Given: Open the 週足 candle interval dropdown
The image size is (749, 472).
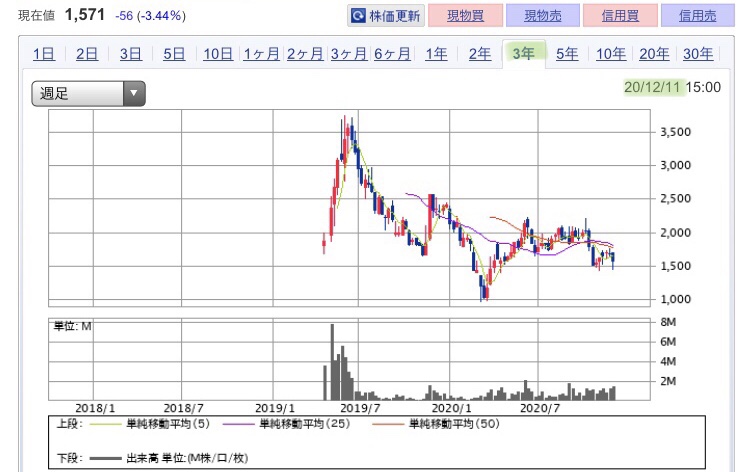Looking at the screenshot, I should 88,93.
